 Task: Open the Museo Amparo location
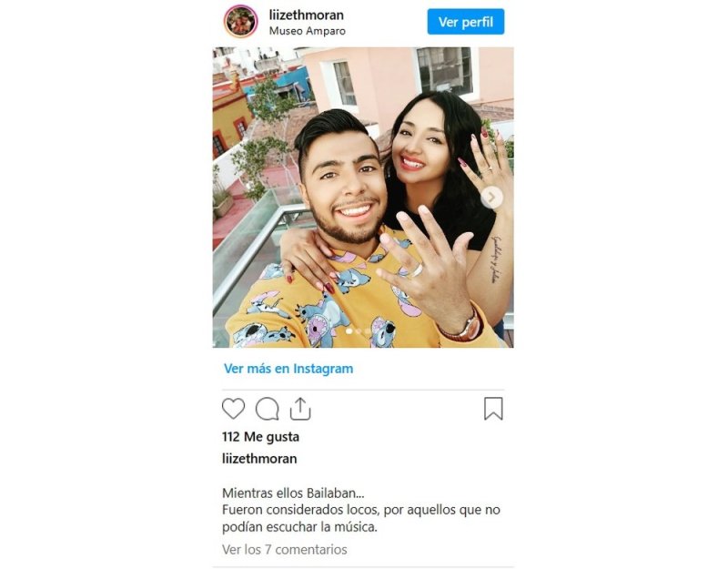tap(308, 31)
